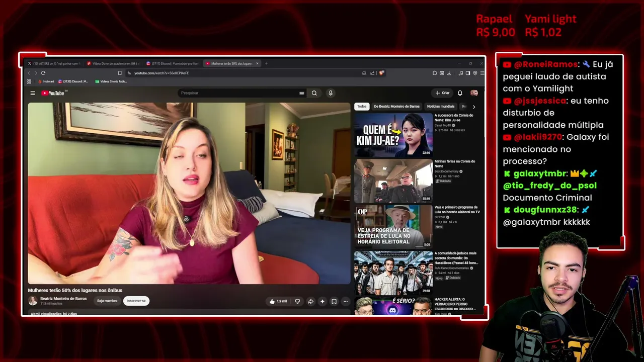The width and height of the screenshot is (644, 362).
Task: Save the video with the bookmark icon
Action: coord(334,301)
